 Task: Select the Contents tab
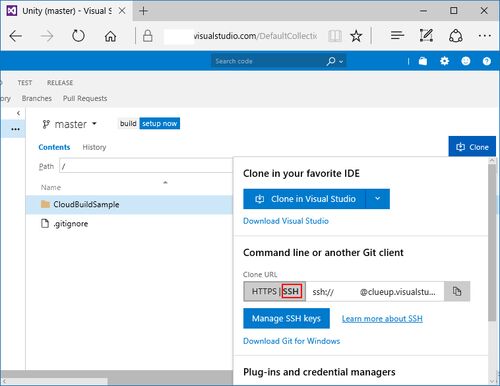pyautogui.click(x=54, y=147)
